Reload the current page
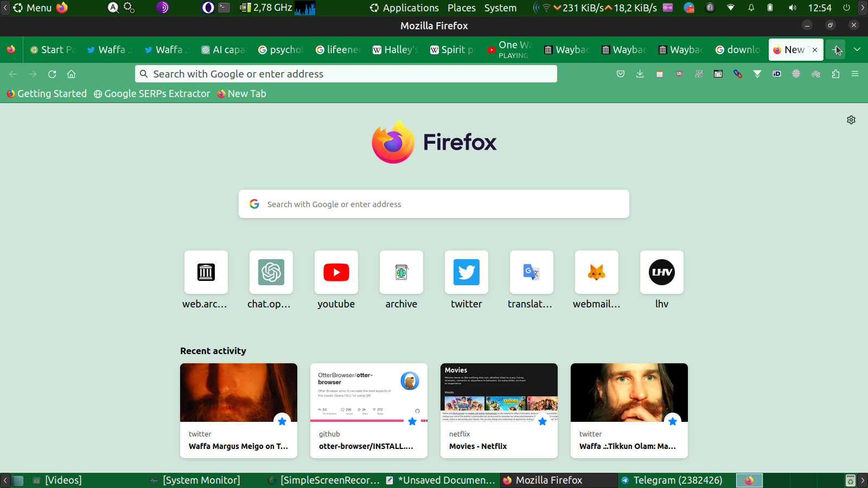Screen dimensions: 868x488 click(x=52, y=74)
